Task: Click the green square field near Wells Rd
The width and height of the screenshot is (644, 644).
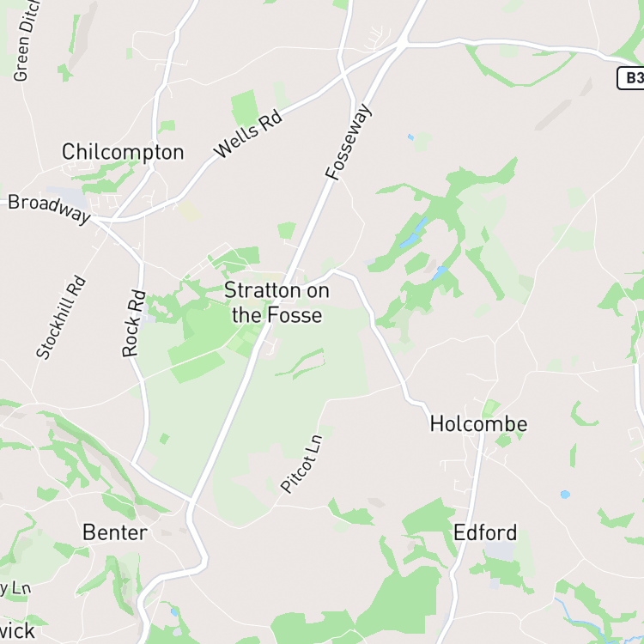Action: [x=245, y=108]
